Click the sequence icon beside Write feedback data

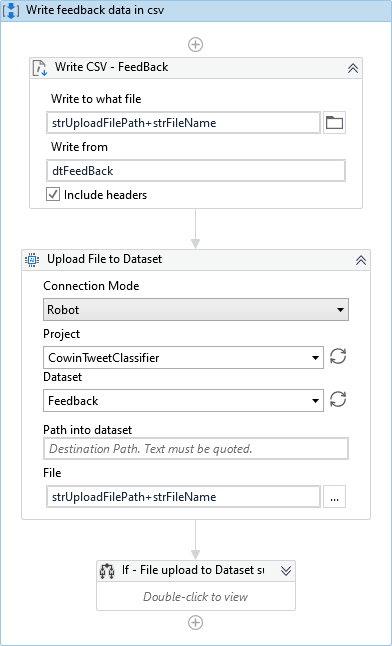11,10
